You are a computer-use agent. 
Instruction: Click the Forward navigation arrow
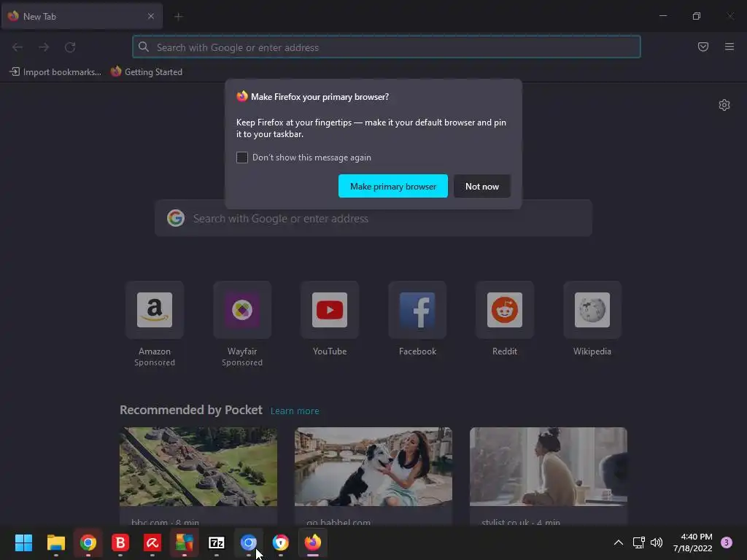coord(44,47)
